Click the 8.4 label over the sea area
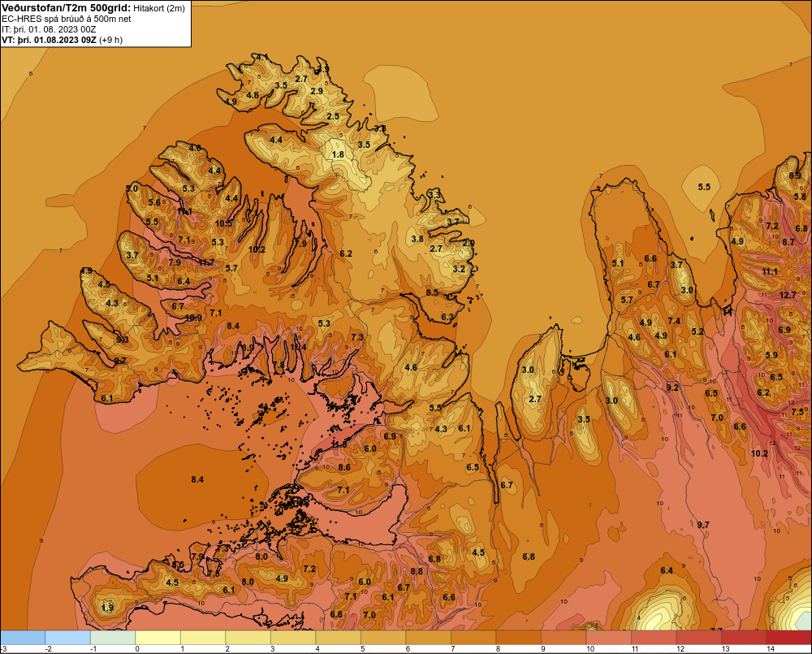 pos(197,479)
